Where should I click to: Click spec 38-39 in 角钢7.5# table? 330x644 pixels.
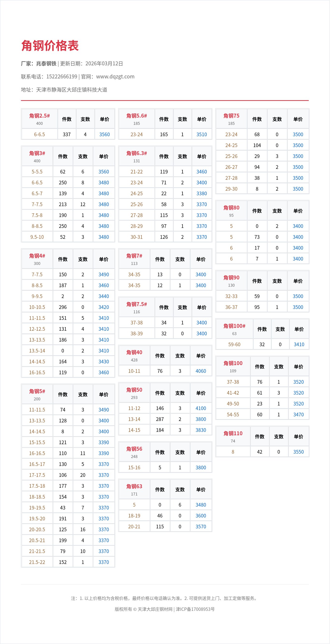tap(137, 334)
